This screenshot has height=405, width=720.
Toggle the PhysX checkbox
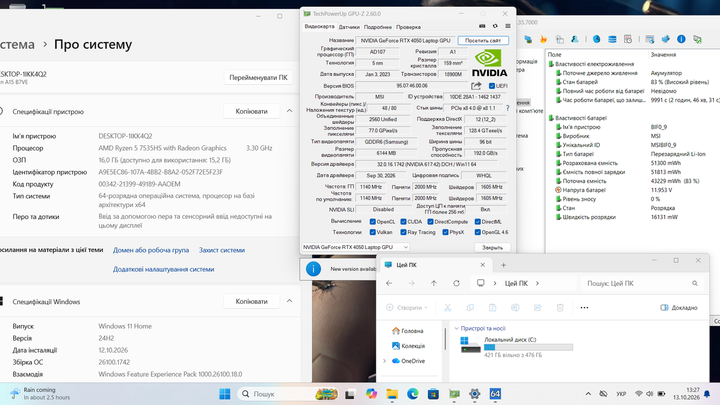point(445,232)
